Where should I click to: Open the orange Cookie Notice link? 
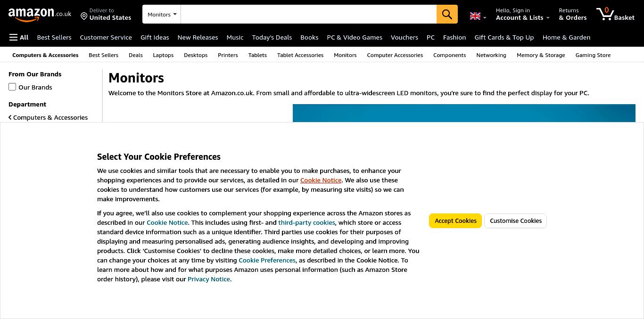click(321, 180)
